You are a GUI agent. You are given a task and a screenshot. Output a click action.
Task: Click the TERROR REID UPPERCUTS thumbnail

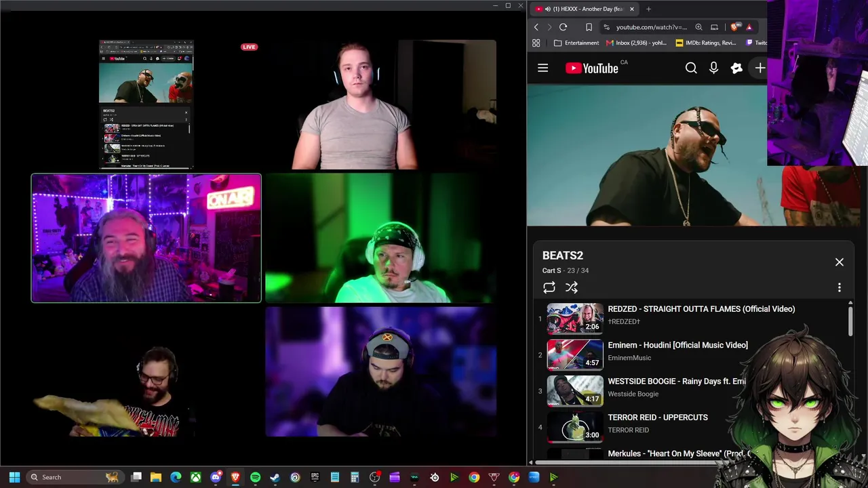[x=575, y=427]
